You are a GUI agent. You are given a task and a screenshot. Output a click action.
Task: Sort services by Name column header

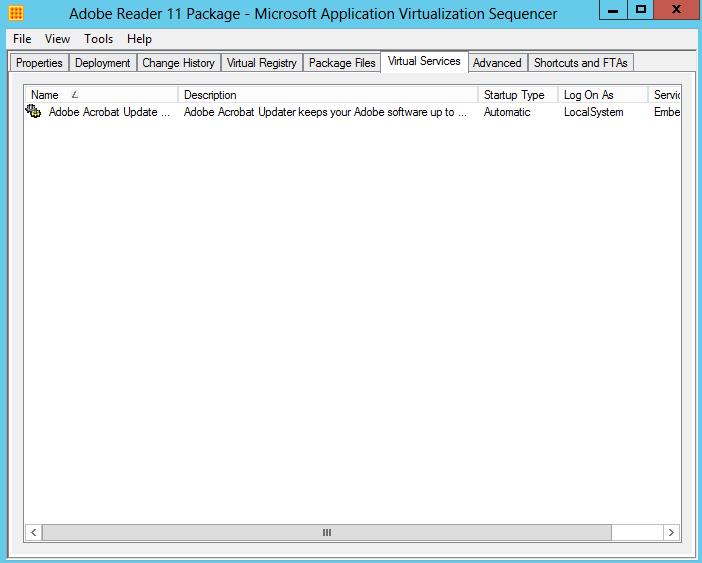click(x=102, y=95)
